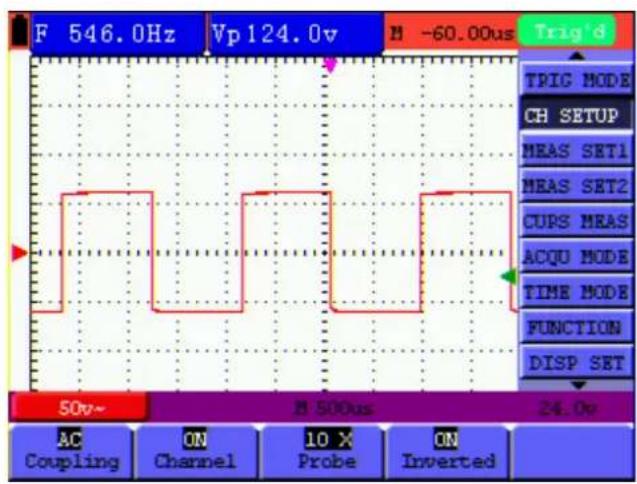Click the Vp 124.0v readout
Image resolution: width=637 pixels, height=484 pixels.
tap(297, 34)
